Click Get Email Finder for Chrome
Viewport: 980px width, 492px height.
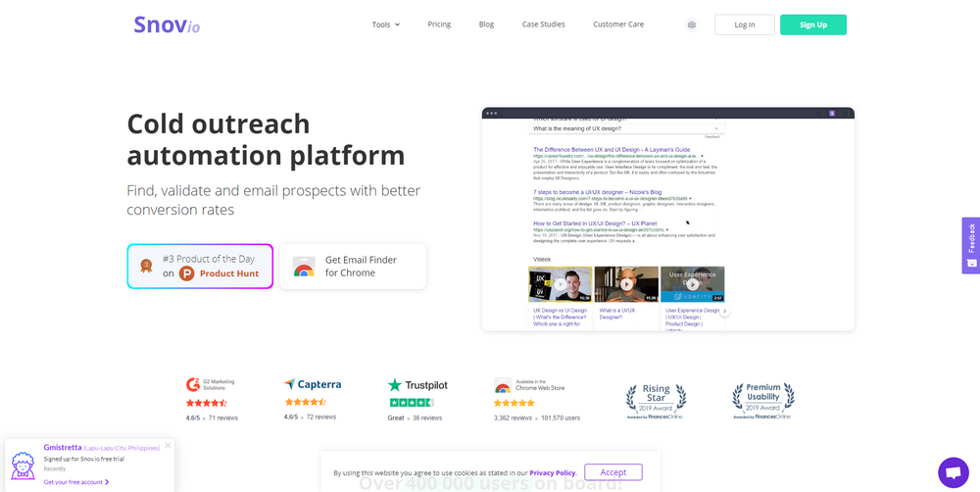point(353,267)
